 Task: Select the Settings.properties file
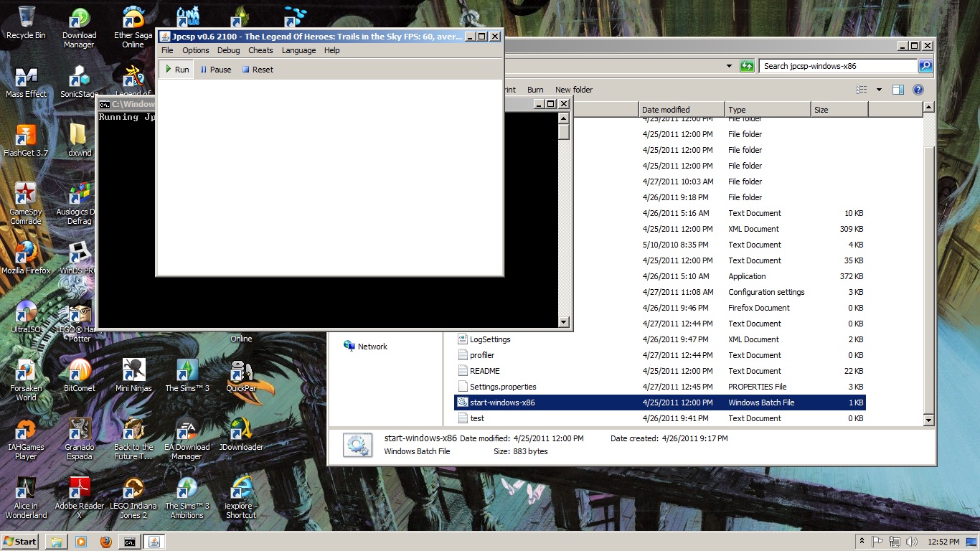503,387
